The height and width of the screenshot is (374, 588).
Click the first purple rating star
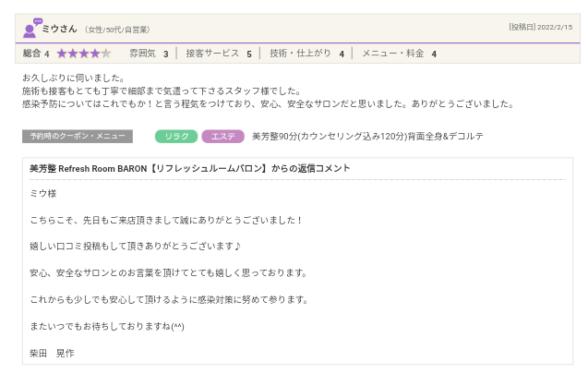coord(62,54)
